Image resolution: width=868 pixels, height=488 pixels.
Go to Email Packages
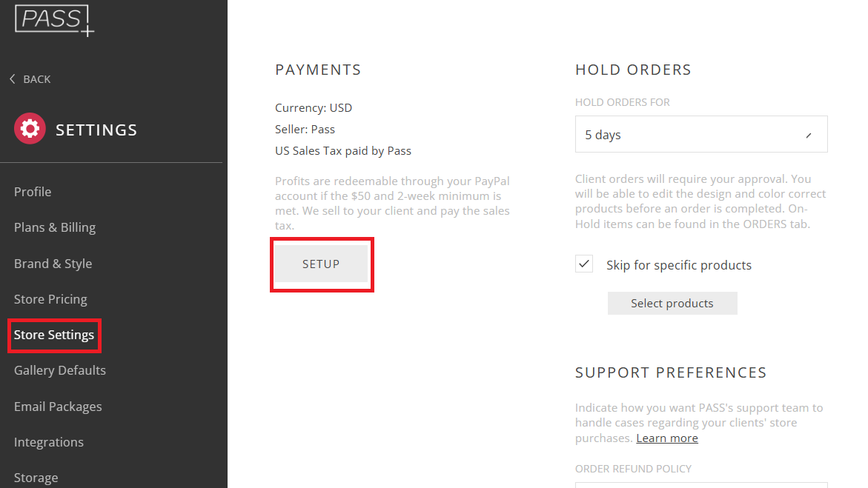58,406
